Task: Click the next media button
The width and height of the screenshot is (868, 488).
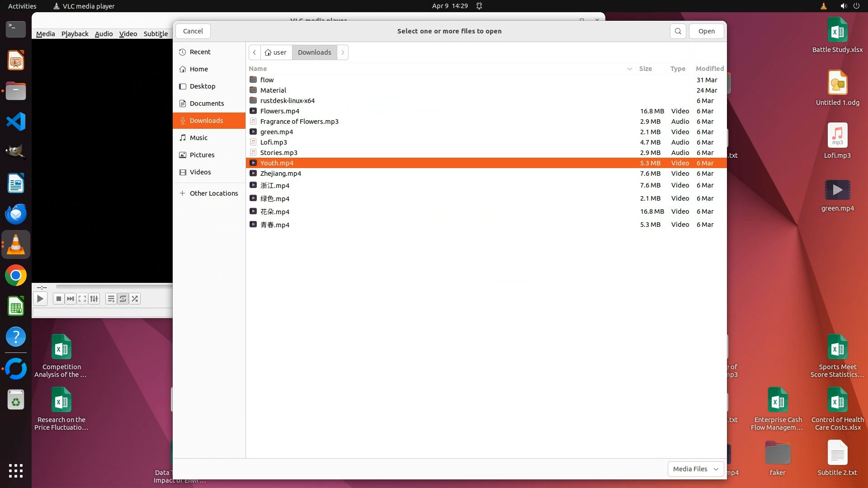Action: (70, 299)
